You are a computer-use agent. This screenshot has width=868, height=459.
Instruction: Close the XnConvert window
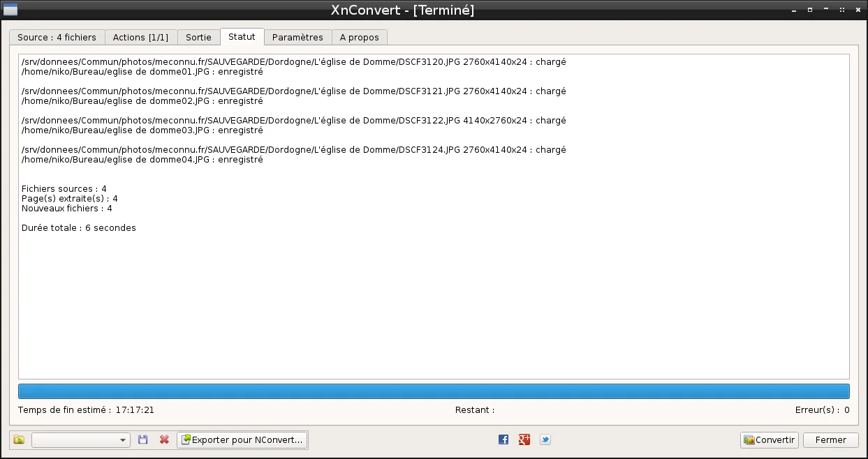point(858,10)
